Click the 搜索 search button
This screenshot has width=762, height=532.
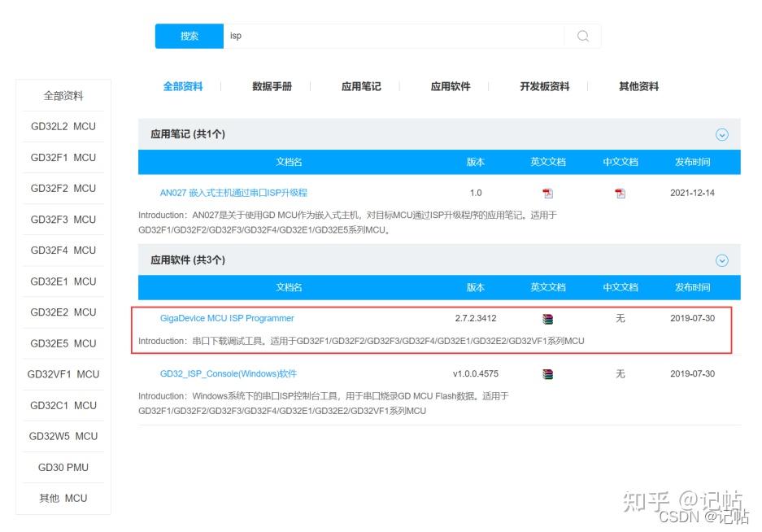[x=189, y=36]
